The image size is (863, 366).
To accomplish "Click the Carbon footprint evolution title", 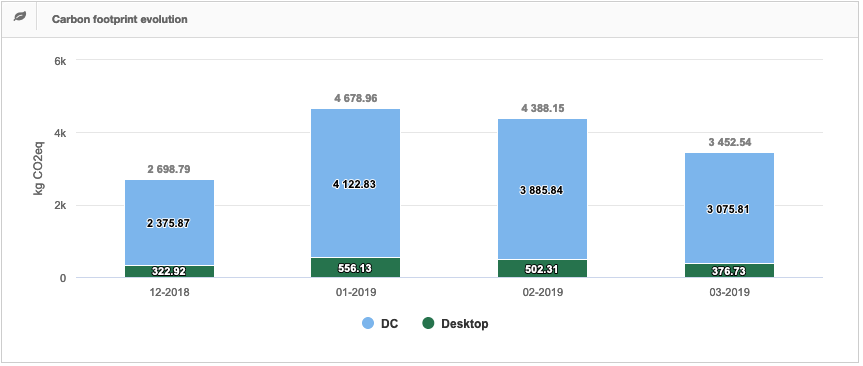I will 119,19.
